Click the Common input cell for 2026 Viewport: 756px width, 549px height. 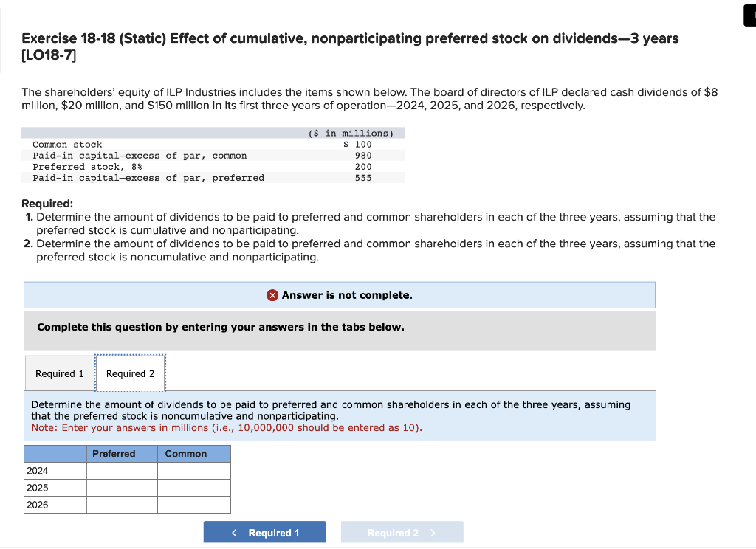193,505
